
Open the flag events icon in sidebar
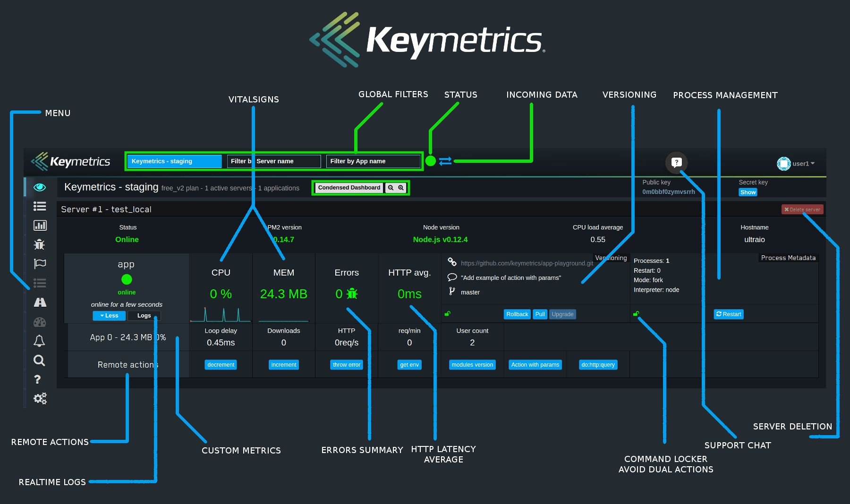(x=40, y=264)
